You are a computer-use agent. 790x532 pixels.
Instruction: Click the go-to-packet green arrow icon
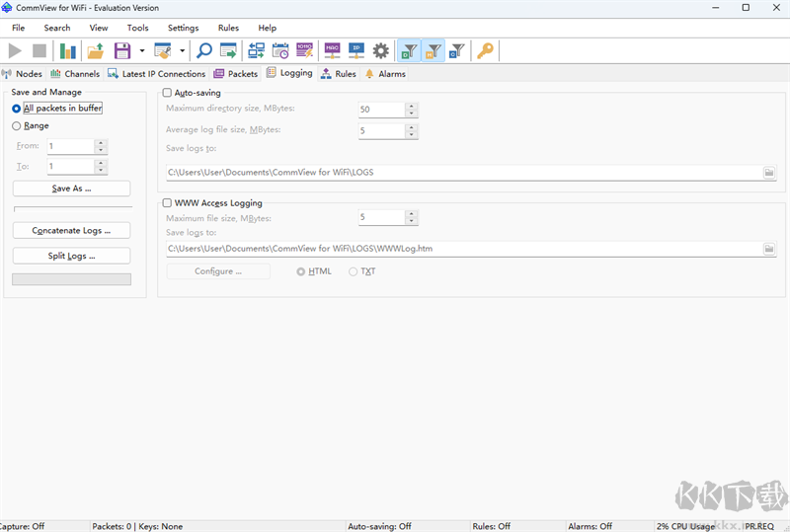tap(228, 51)
